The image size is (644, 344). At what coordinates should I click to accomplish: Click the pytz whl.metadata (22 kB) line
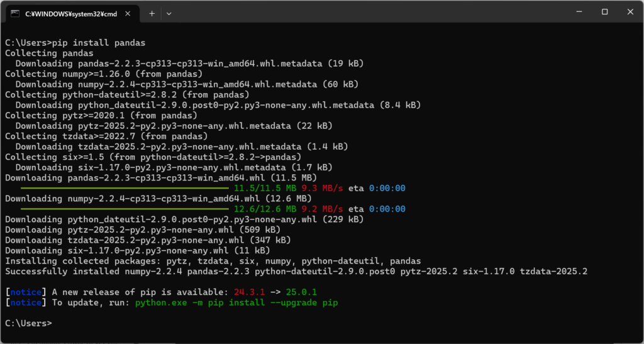[x=174, y=126]
